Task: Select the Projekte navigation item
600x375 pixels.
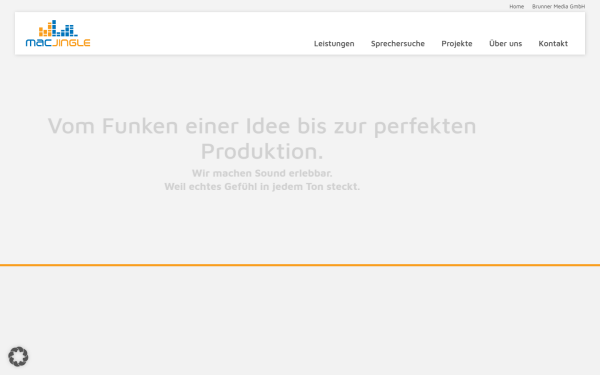Action: [457, 44]
